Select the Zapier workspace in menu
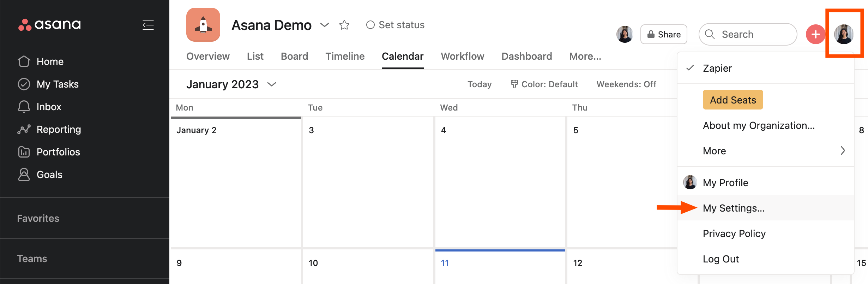 click(766, 68)
